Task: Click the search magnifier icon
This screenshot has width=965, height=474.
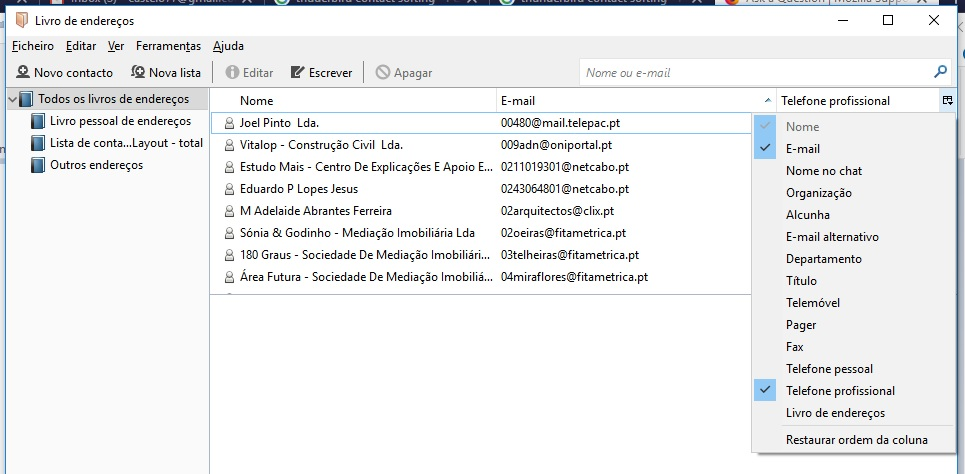Action: click(939, 72)
